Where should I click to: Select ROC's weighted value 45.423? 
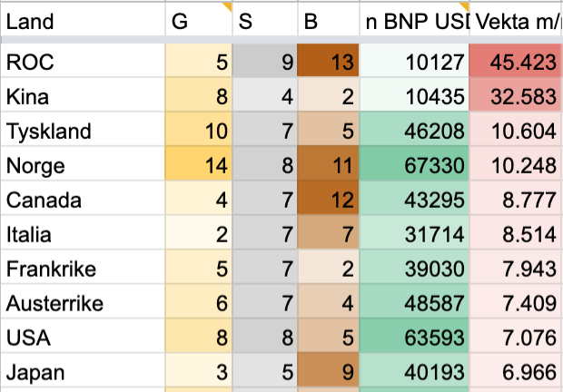tap(515, 63)
